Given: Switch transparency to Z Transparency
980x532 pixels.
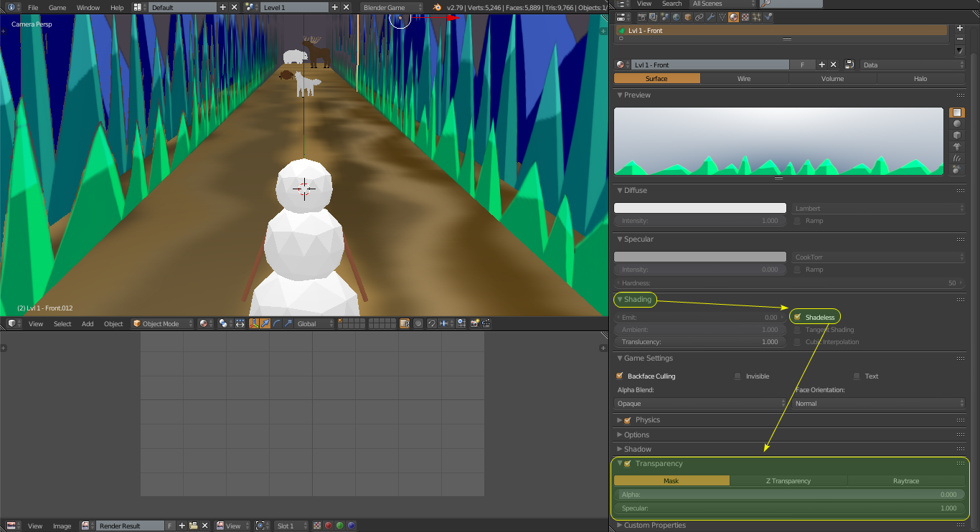Looking at the screenshot, I should [x=788, y=481].
